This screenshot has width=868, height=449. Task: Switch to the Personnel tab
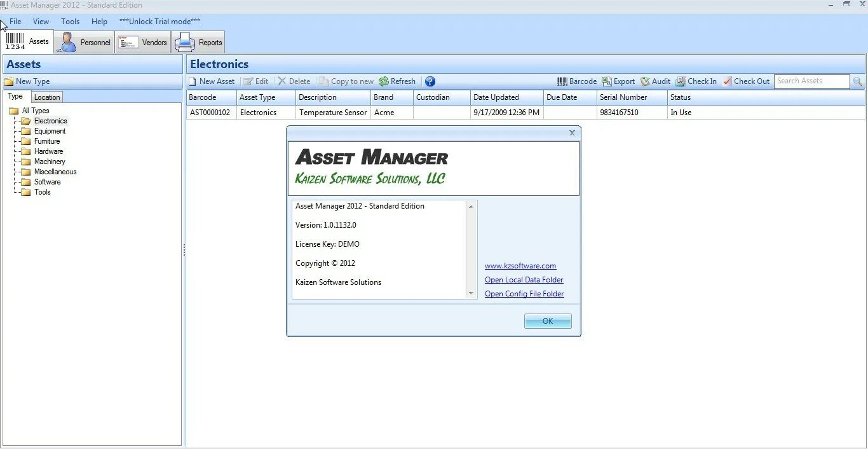[84, 42]
